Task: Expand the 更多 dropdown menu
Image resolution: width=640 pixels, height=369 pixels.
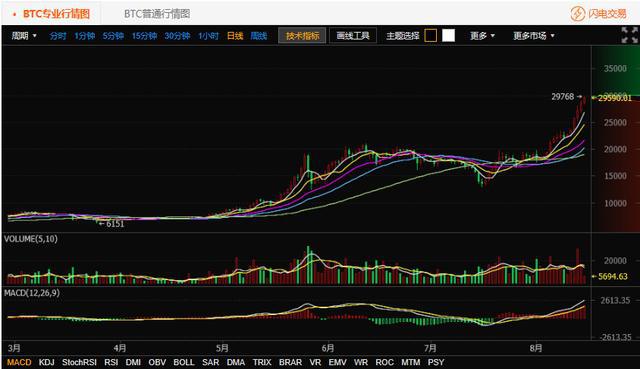Action: tap(482, 36)
